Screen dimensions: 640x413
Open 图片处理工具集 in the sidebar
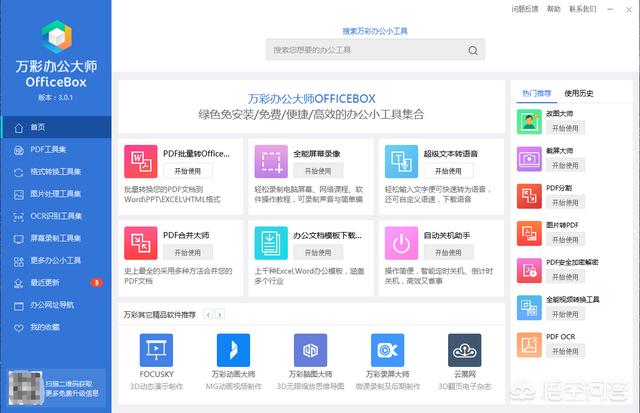click(56, 194)
